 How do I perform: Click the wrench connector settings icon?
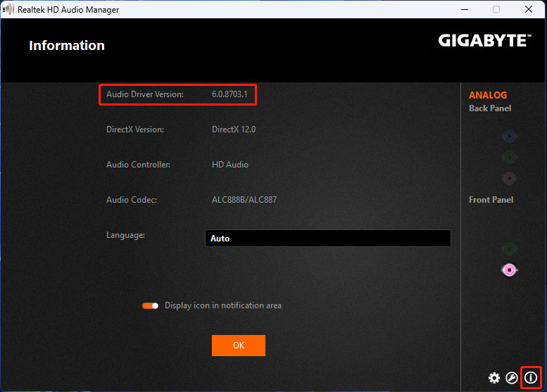point(512,378)
